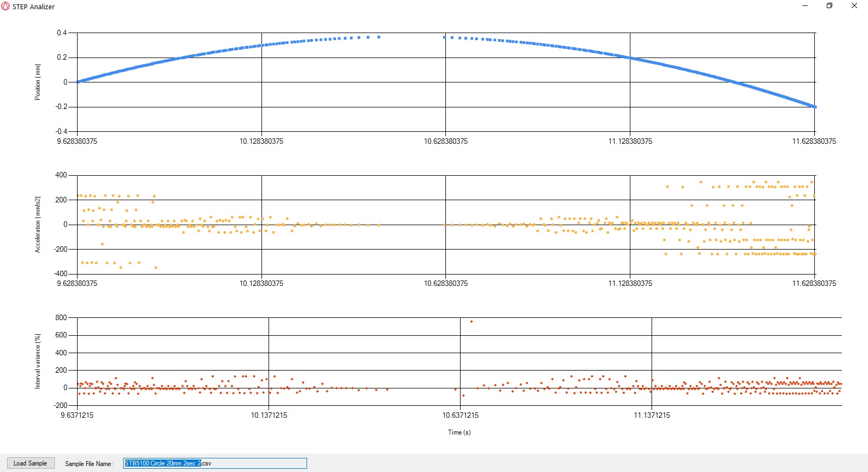Image resolution: width=868 pixels, height=472 pixels.
Task: Click the 'Sample File Name:' label
Action: 89,464
